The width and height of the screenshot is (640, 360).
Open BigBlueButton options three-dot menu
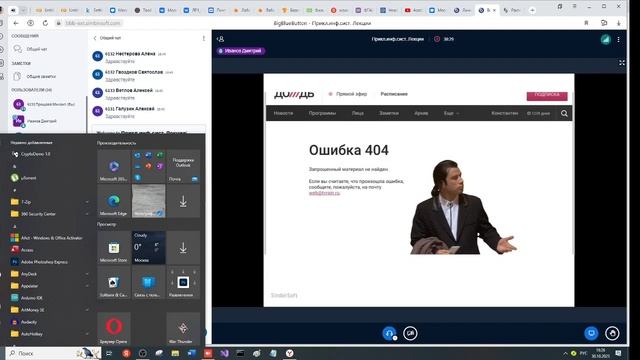coord(618,39)
